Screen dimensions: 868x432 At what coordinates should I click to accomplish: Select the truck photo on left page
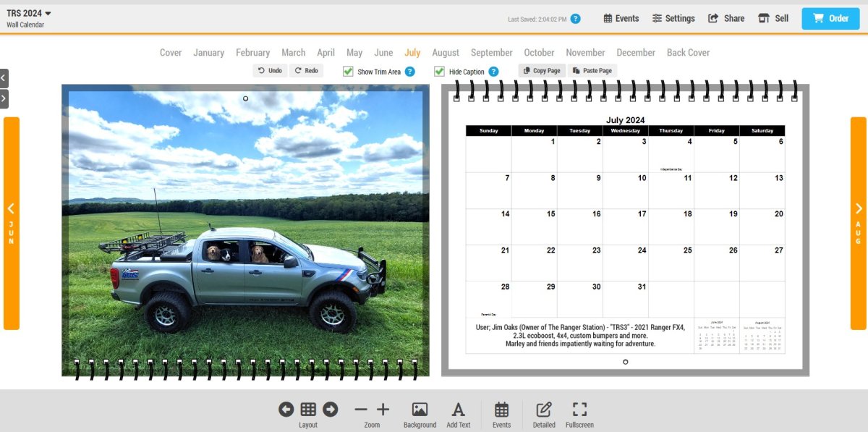[x=245, y=230]
